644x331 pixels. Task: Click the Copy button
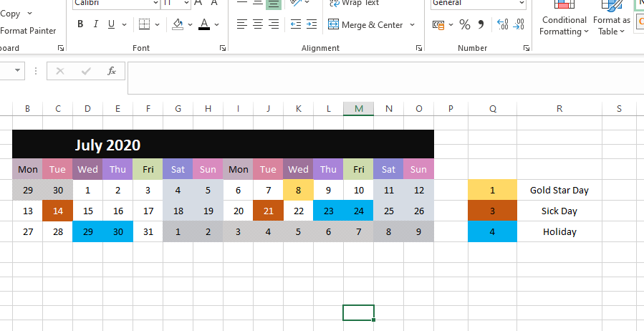(10, 14)
